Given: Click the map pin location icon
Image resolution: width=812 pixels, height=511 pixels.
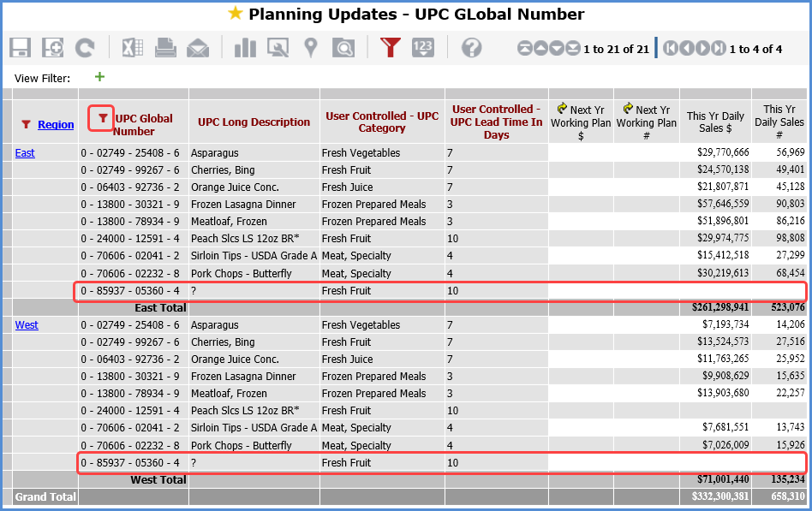Looking at the screenshot, I should pyautogui.click(x=311, y=48).
